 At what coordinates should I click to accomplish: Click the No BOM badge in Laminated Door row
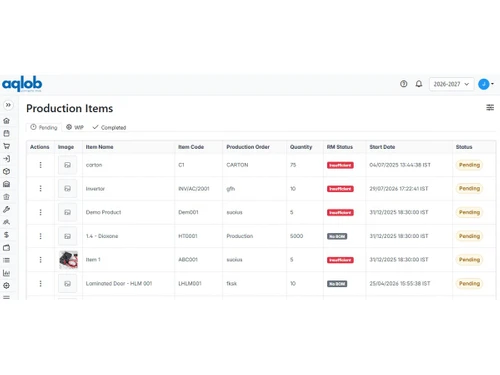(x=337, y=284)
